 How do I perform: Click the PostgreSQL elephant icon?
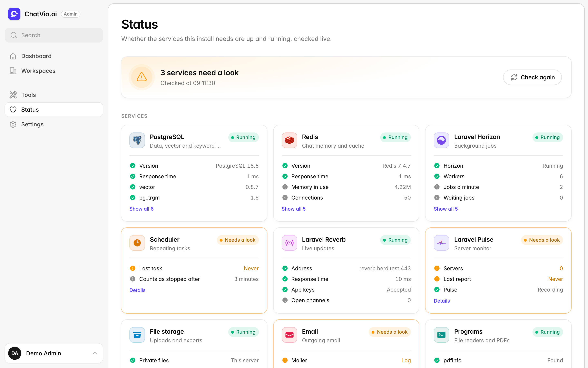click(x=137, y=140)
